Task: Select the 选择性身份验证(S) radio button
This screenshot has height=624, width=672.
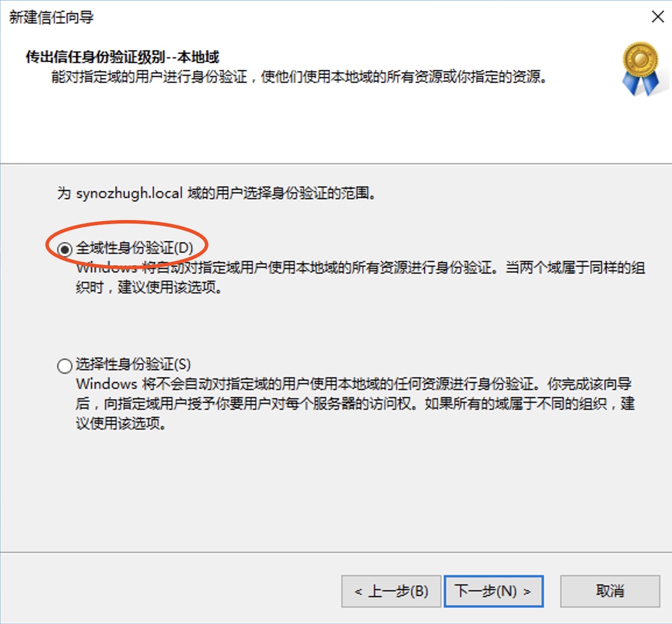Action: pos(65,366)
